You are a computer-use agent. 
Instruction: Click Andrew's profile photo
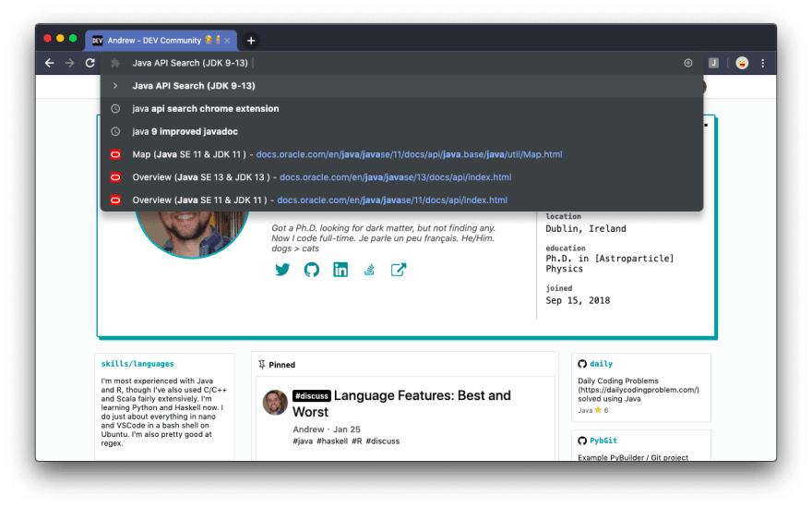(x=192, y=234)
